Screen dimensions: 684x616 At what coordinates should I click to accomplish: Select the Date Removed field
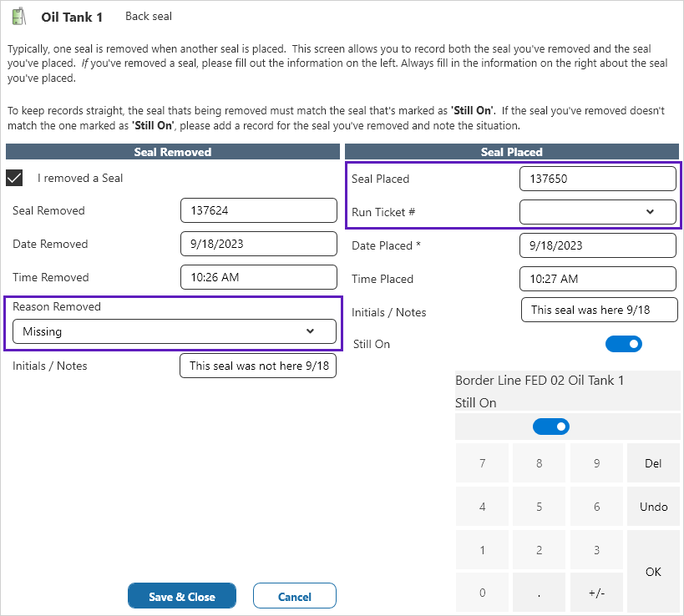(258, 245)
